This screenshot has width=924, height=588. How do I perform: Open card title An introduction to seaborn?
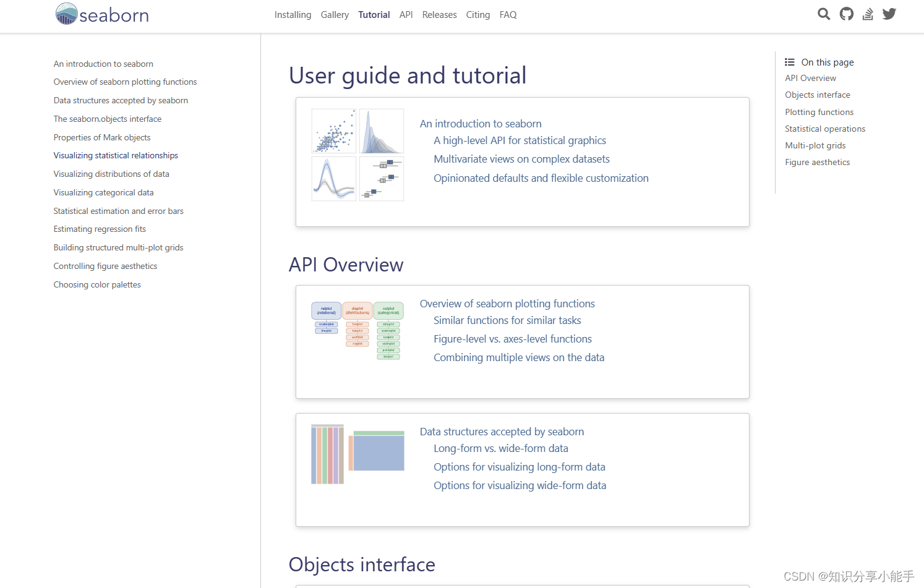[481, 124]
